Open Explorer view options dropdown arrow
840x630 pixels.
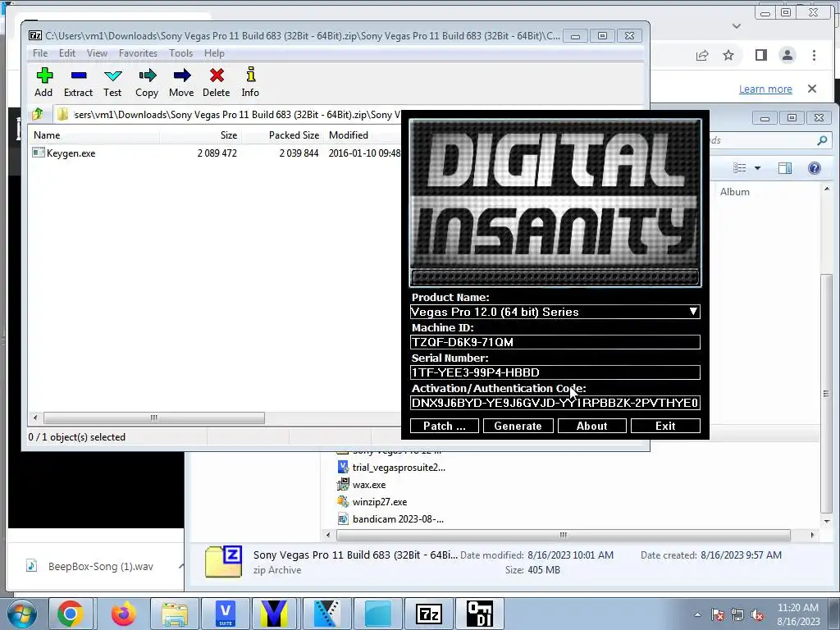coord(757,168)
